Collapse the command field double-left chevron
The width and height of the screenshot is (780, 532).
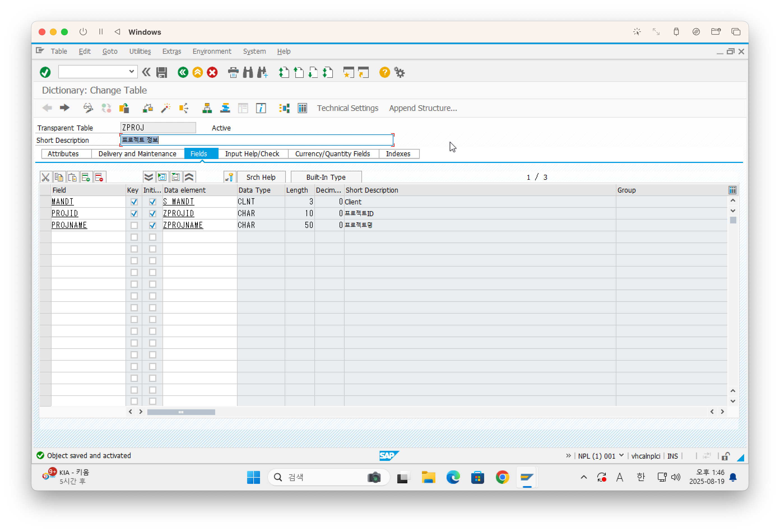(146, 72)
